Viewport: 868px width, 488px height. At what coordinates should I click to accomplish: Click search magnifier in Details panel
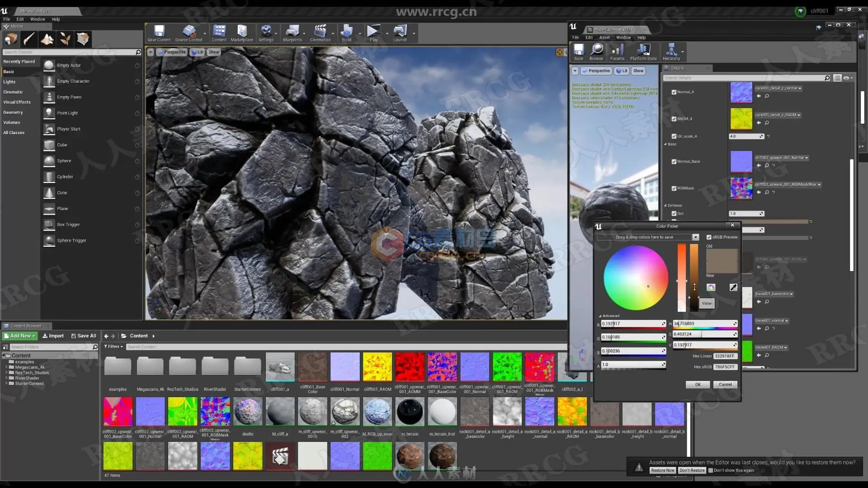coord(827,78)
